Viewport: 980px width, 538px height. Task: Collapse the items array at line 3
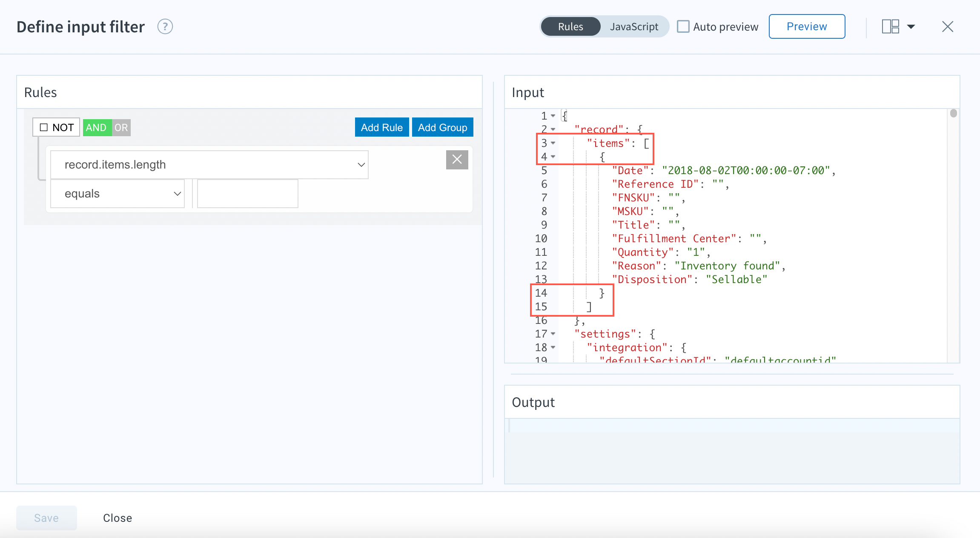click(x=553, y=143)
